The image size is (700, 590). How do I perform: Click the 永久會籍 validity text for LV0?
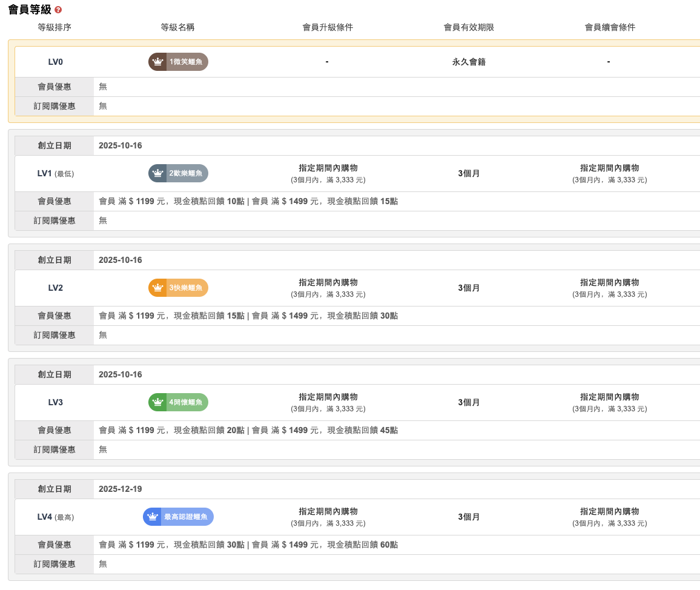point(469,62)
